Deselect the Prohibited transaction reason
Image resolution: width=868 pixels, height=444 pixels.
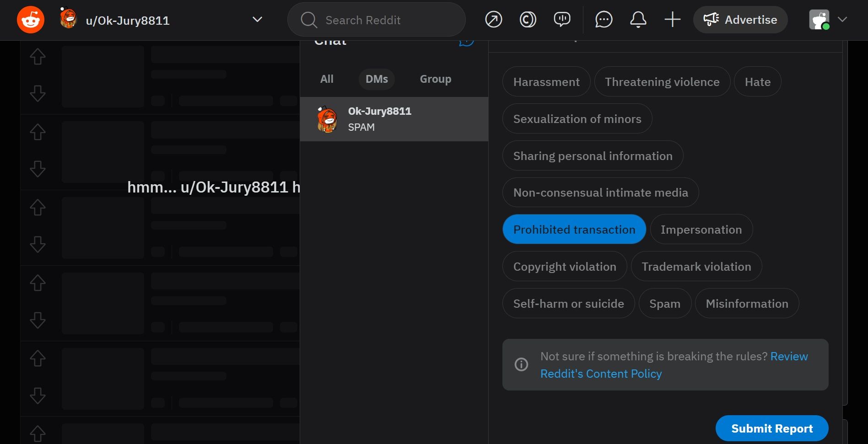tap(574, 229)
